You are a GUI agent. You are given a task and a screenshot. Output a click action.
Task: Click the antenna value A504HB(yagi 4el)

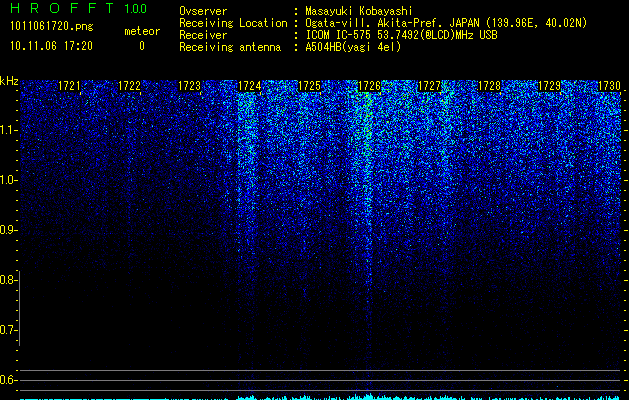(x=353, y=47)
